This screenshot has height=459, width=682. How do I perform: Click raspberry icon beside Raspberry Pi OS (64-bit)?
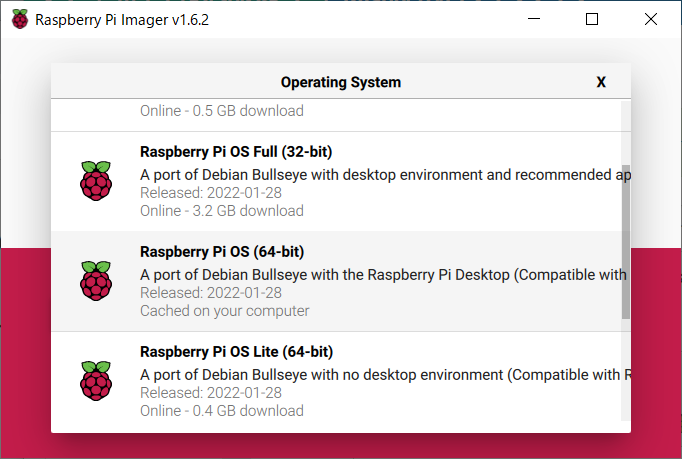pos(96,281)
